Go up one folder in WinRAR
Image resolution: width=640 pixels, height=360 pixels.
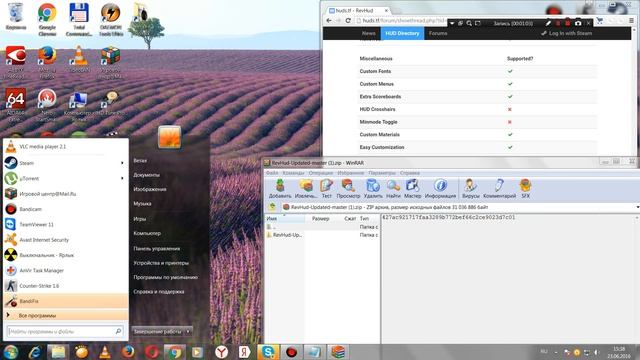tap(272, 207)
